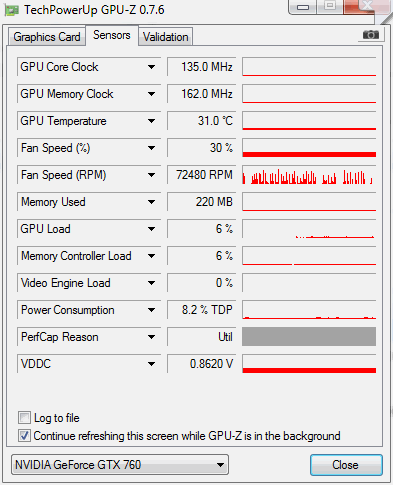Open the GPU Core Clock sensor dropdown
Screen dimensions: 393x485
pyautogui.click(x=151, y=67)
